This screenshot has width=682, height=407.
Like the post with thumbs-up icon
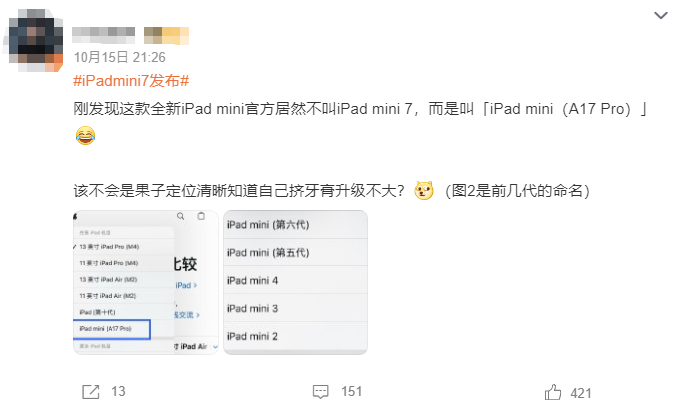[553, 392]
